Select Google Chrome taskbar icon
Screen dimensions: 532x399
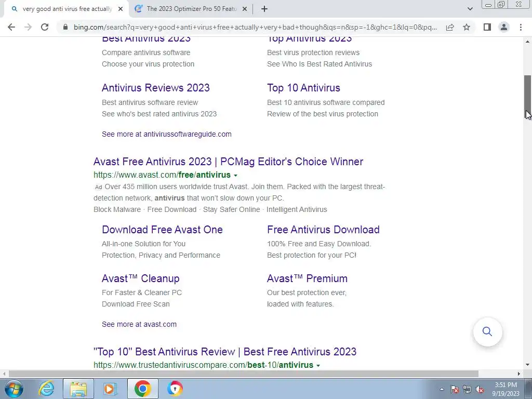[142, 389]
